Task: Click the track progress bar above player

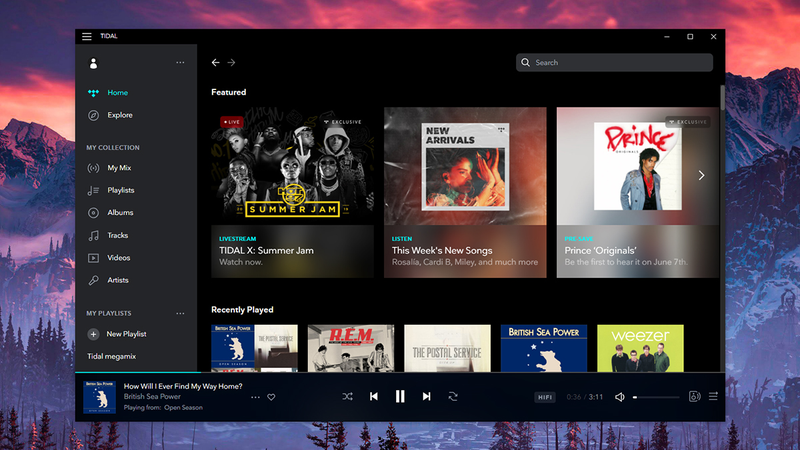Action: [400, 372]
